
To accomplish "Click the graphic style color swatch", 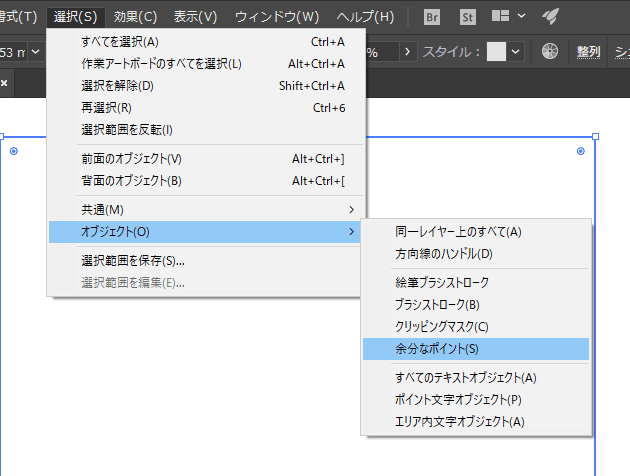I will click(496, 52).
